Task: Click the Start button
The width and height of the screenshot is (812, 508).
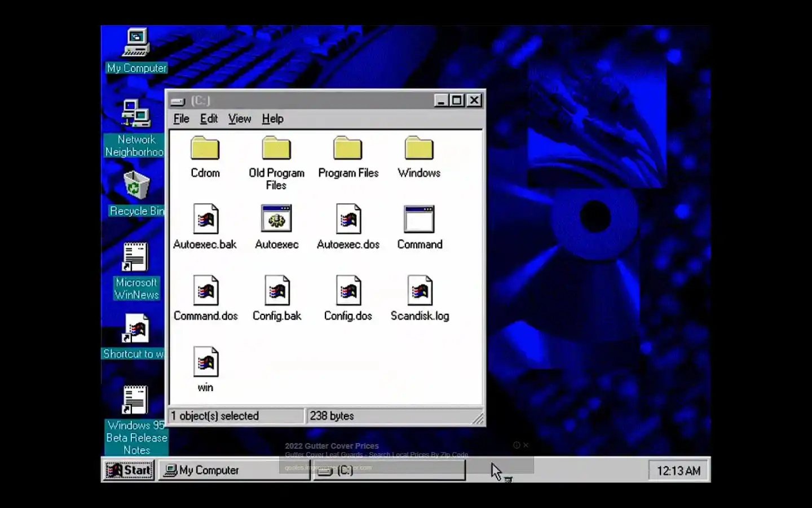Action: [129, 470]
